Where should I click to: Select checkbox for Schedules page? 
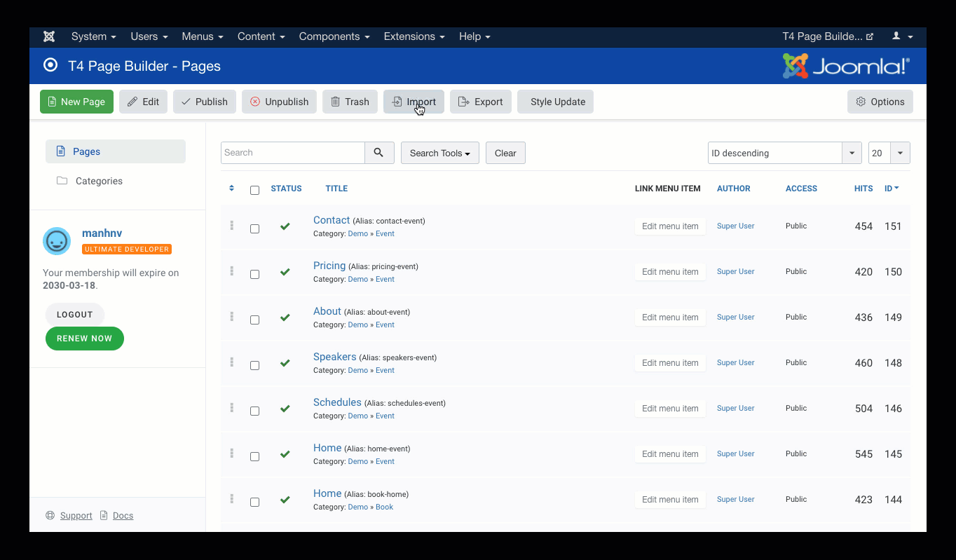point(254,411)
